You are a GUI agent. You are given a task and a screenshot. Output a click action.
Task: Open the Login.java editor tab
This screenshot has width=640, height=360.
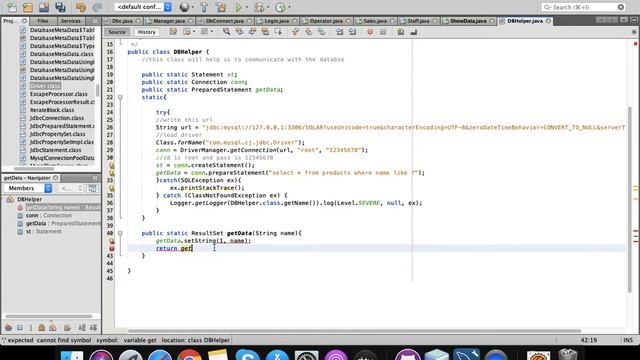click(276, 21)
